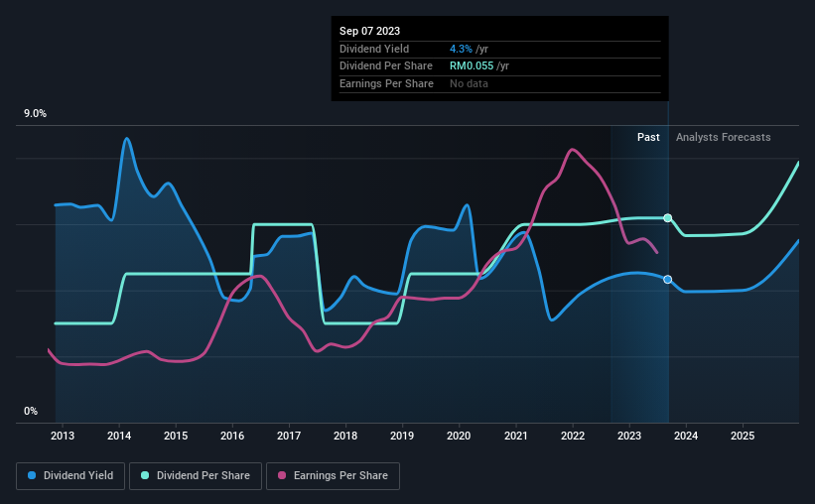Click the 2014 x-axis label
Screen dimensions: 815x504
pos(119,436)
